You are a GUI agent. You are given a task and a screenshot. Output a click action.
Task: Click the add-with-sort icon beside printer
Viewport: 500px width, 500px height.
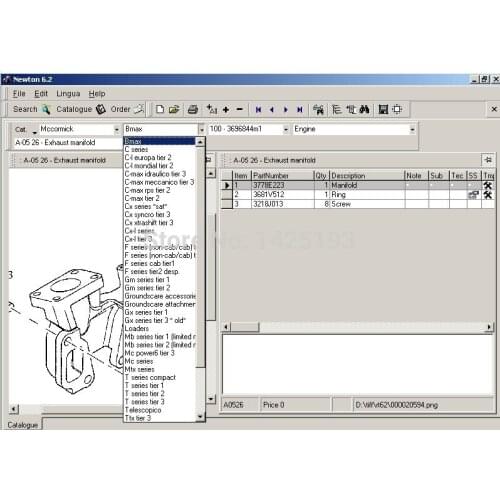point(211,109)
